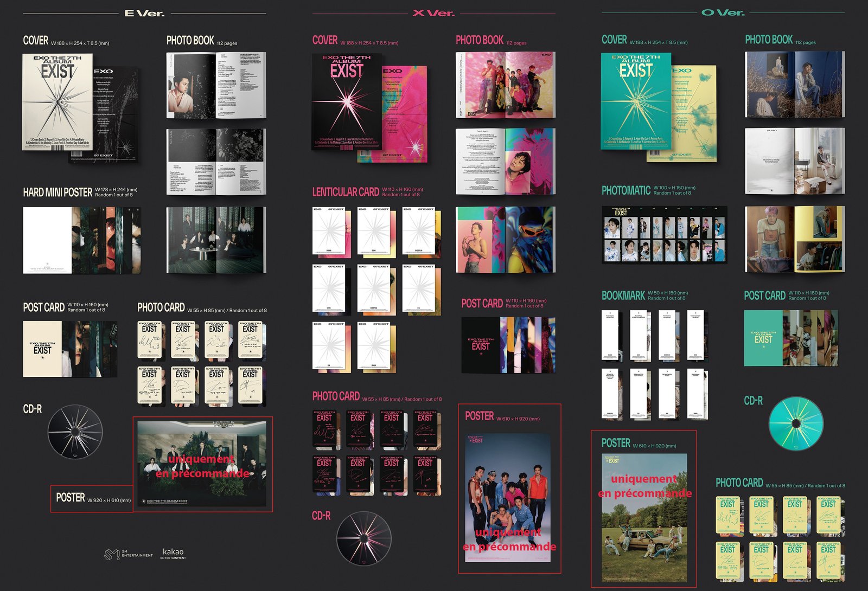Click the E Ver. 'POSTER' label
Screen dimensions: 868x591
(x=71, y=497)
